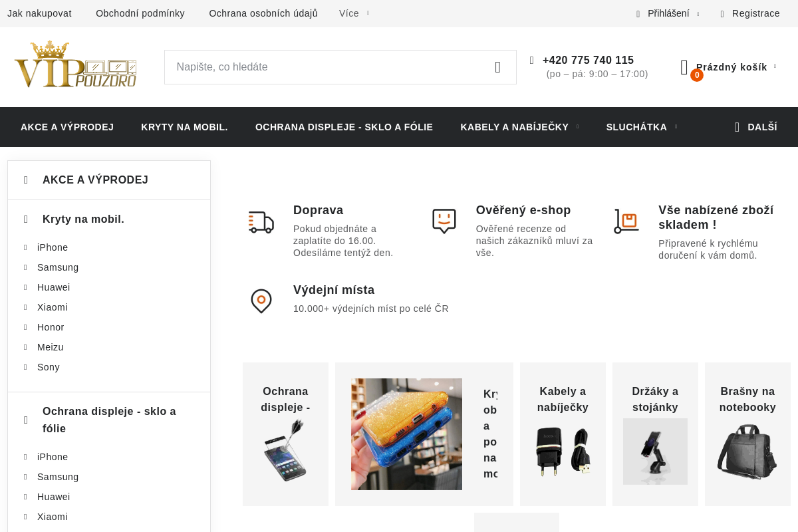Select Samsung under Kryty na mobil

(58, 267)
